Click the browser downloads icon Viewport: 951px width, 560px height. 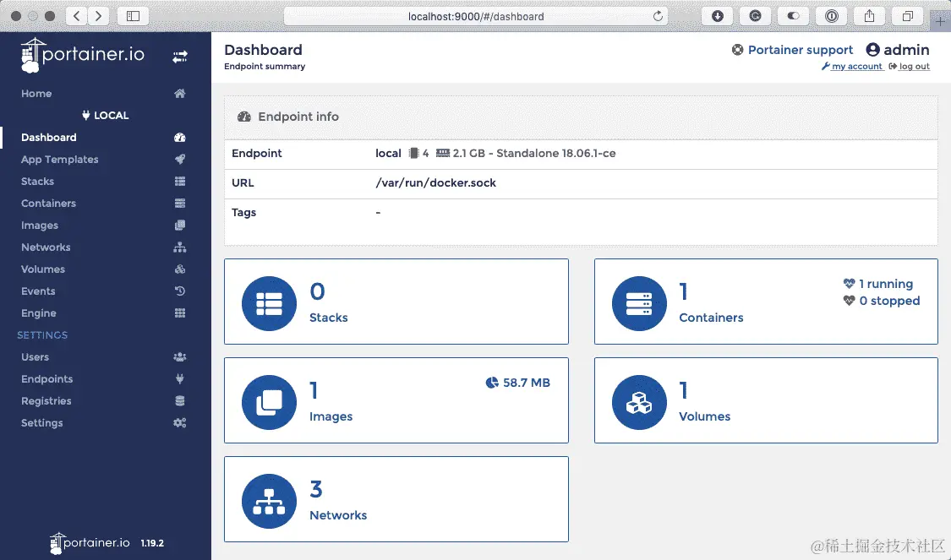717,16
